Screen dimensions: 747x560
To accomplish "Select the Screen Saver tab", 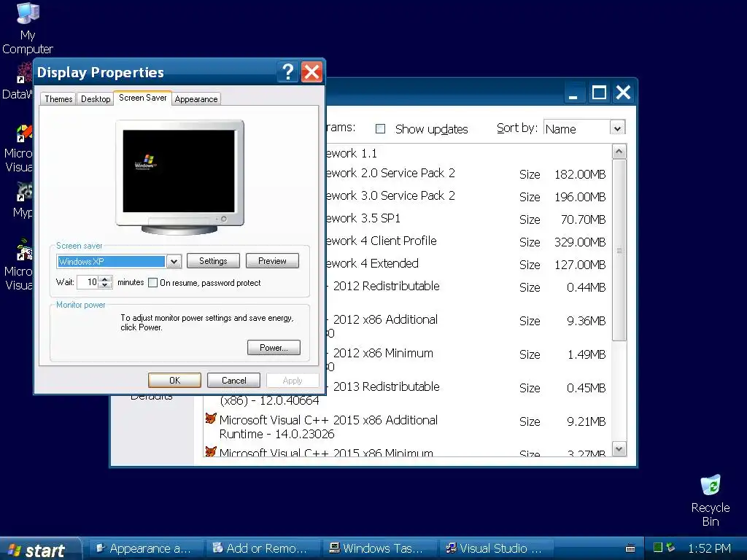I will coord(142,98).
